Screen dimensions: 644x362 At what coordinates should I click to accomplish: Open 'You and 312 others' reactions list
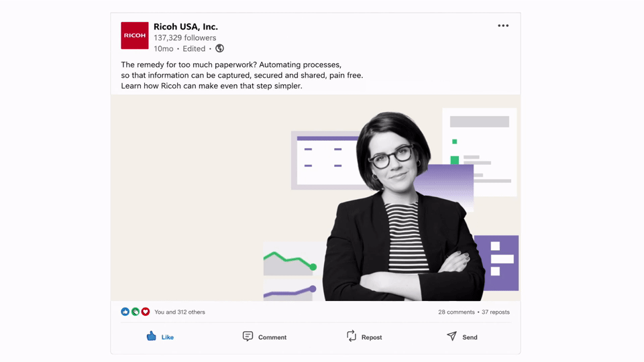pyautogui.click(x=180, y=312)
